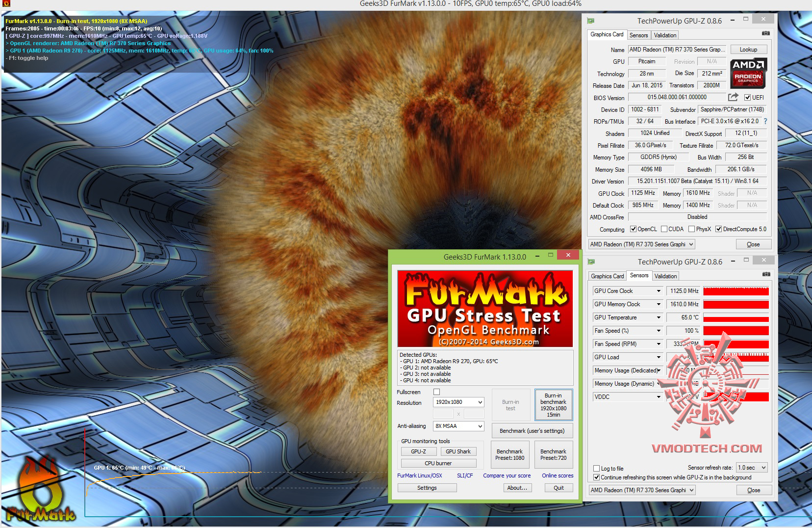Screen dimensions: 812x528
Task: Switch to Sensors tab in the Graphics Card window
Action: pyautogui.click(x=638, y=35)
